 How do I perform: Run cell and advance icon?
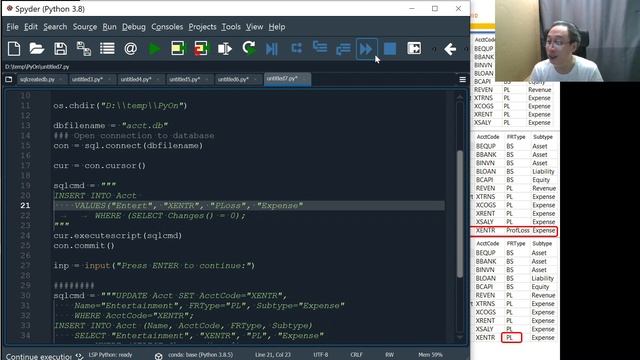tap(201, 49)
